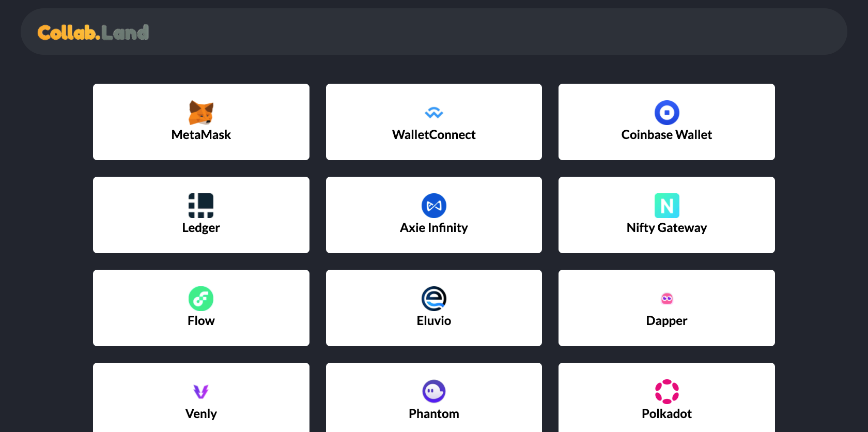Click the Nifty Gateway icon
This screenshot has height=432, width=868.
point(667,205)
